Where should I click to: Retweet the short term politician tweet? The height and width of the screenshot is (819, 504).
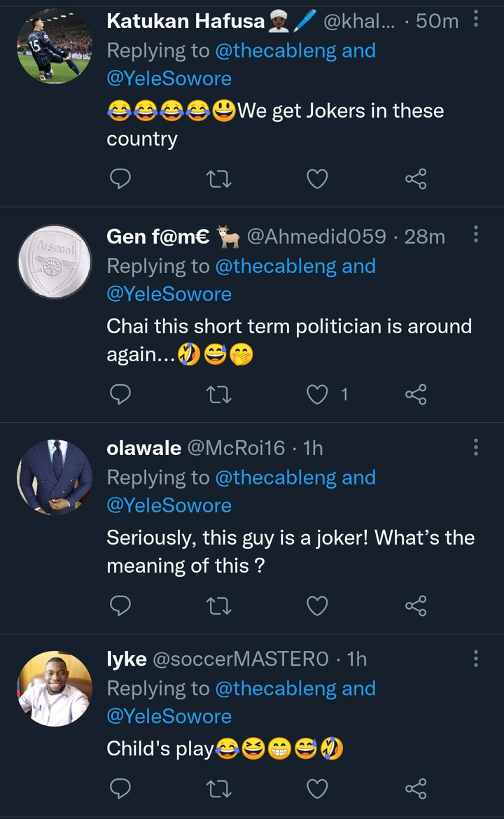[x=220, y=395]
